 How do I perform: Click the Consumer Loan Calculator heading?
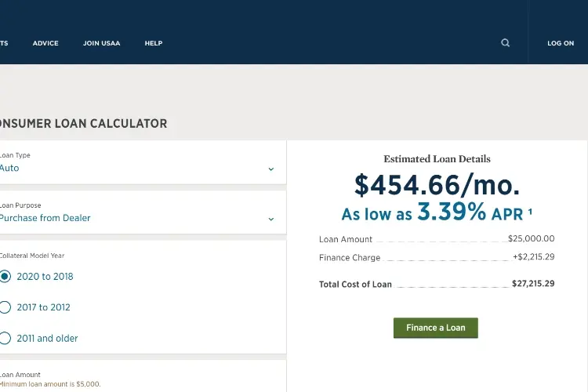[x=83, y=123]
